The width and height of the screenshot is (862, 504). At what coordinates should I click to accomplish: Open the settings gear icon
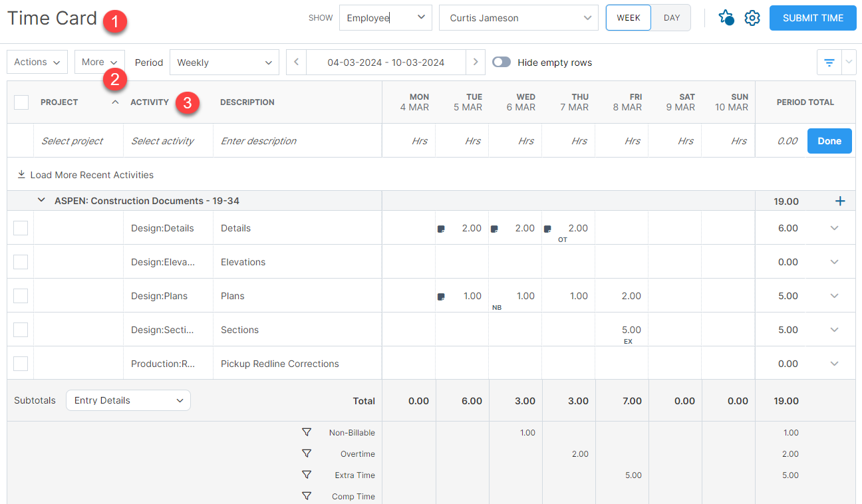point(752,18)
